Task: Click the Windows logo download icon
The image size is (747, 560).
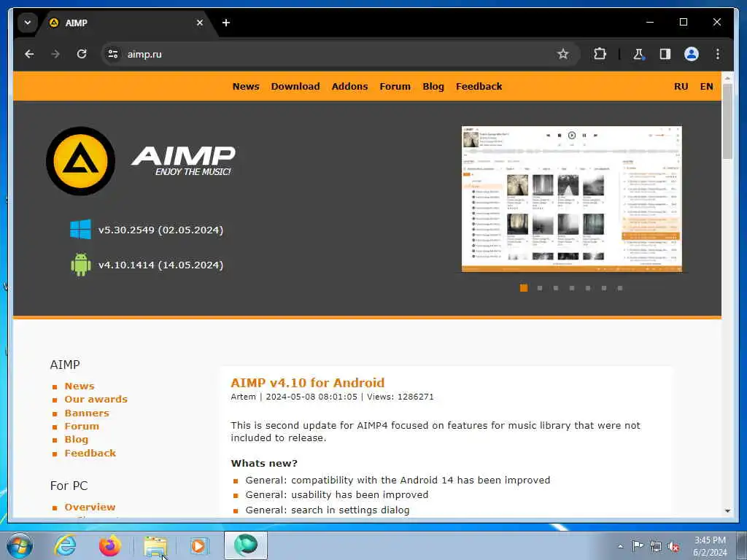Action: point(80,230)
